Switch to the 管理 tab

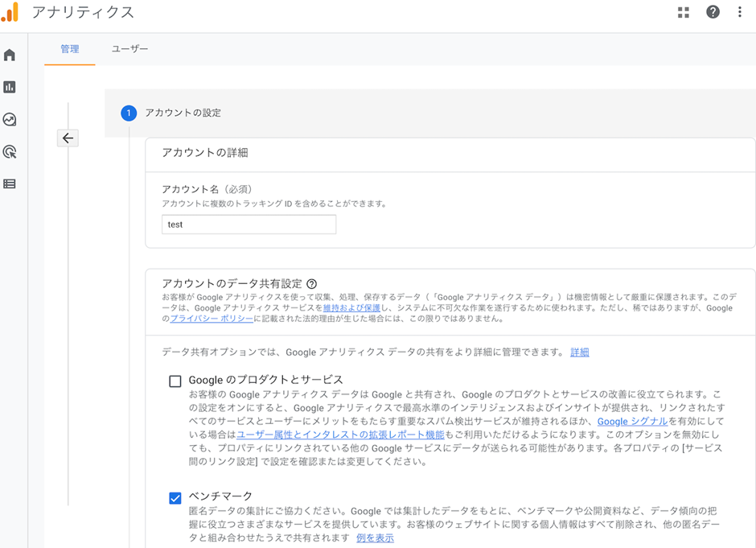click(69, 49)
